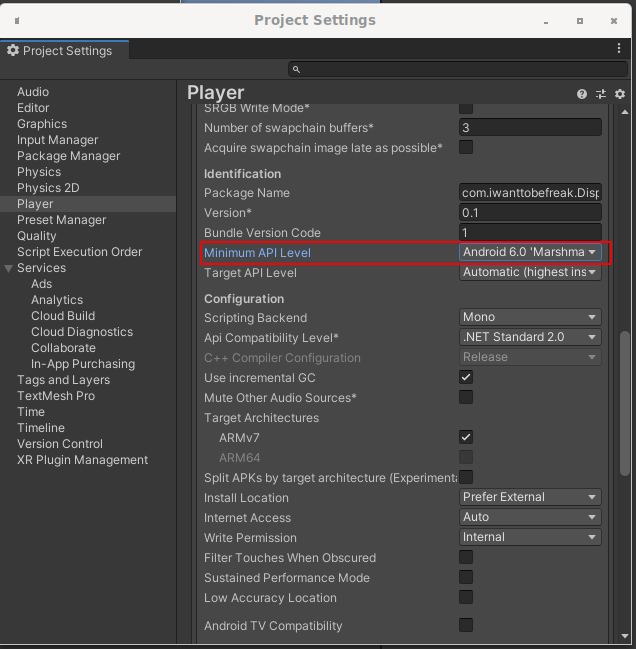The width and height of the screenshot is (636, 649).
Task: Open the Player settings gear menu
Action: click(x=620, y=94)
